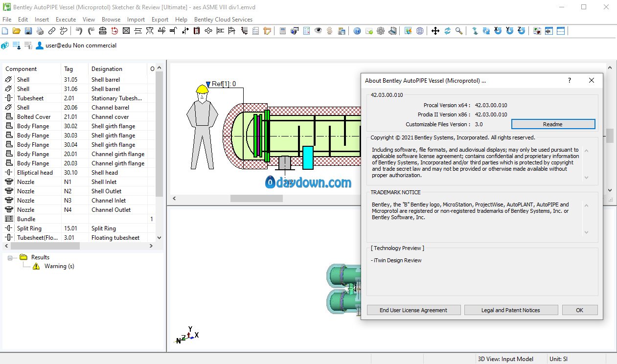Select the Split Ring 15.01 row
The image size is (617, 364).
click(79, 228)
